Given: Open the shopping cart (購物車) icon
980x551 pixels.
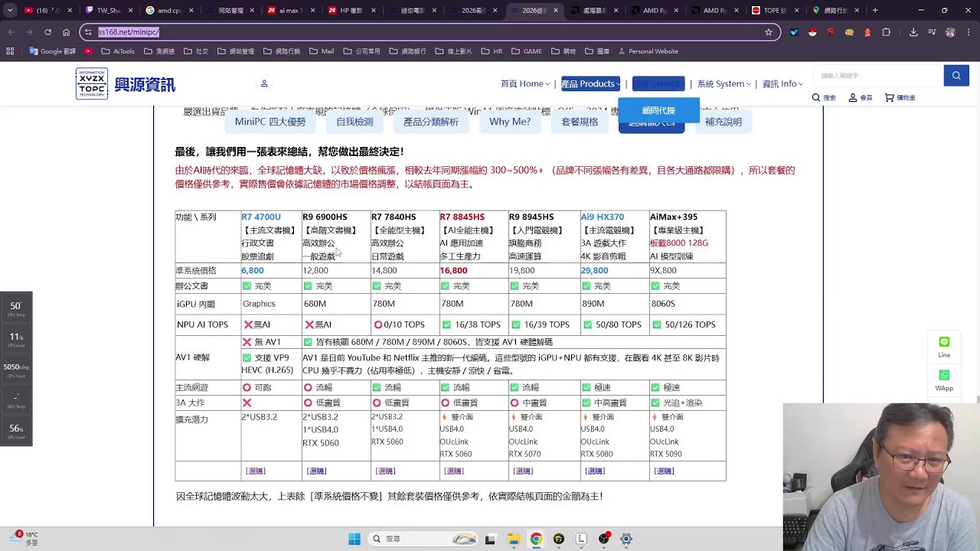Looking at the screenshot, I should [900, 98].
